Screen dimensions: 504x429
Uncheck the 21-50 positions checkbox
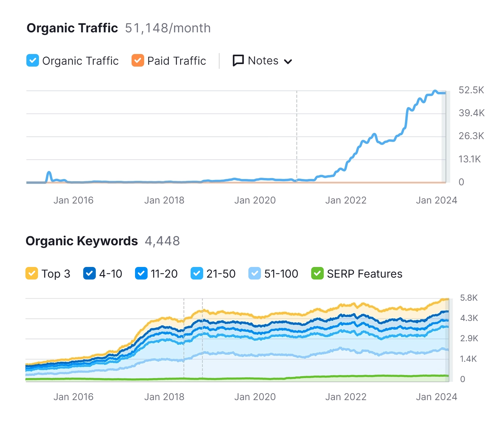click(x=197, y=274)
